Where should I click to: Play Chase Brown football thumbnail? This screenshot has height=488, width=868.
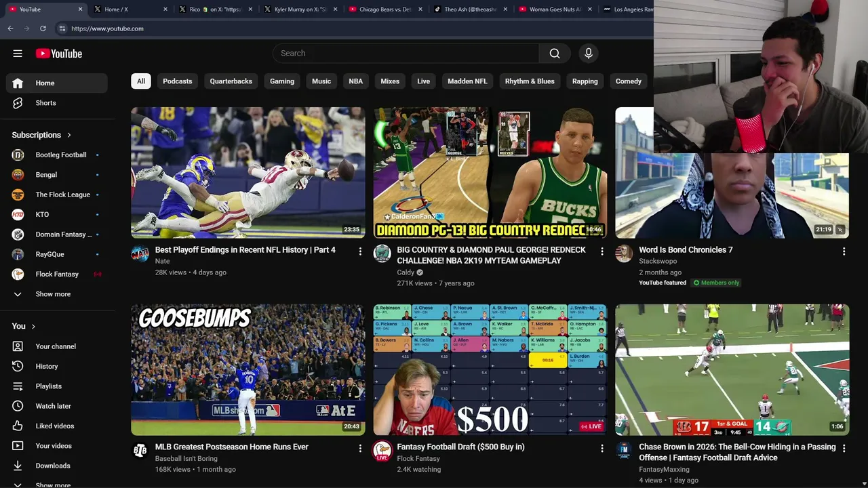coord(732,369)
